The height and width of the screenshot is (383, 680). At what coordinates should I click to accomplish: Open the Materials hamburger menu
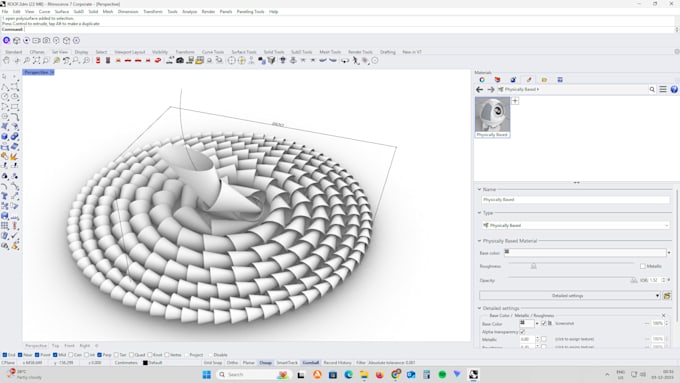663,89
